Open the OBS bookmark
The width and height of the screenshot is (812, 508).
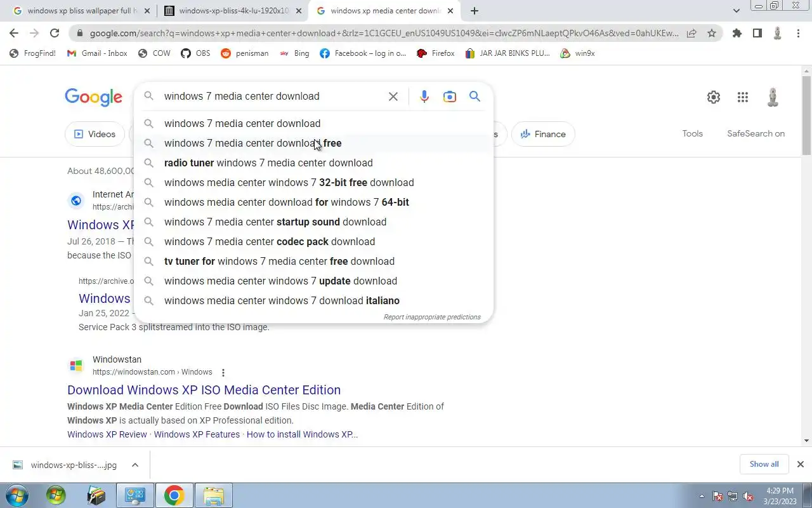click(x=195, y=53)
